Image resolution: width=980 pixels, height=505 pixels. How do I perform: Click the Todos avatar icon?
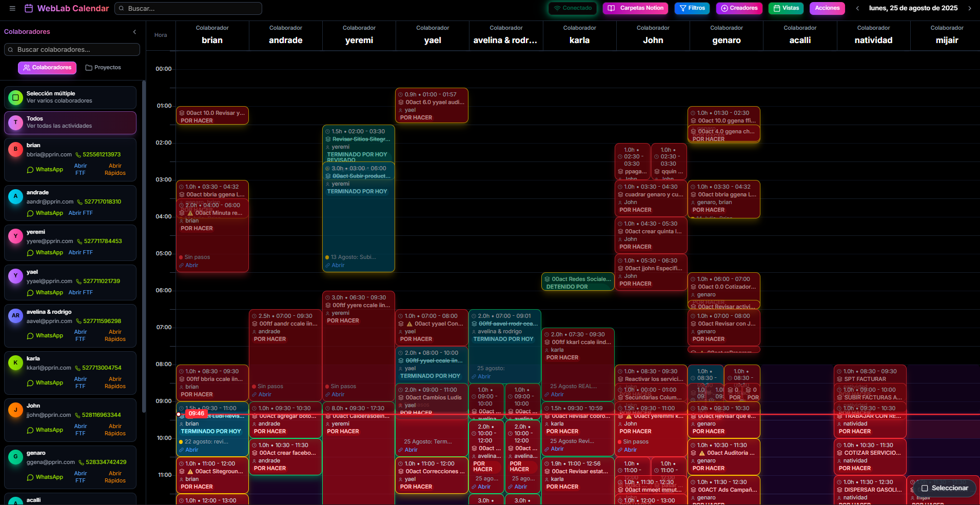[15, 123]
